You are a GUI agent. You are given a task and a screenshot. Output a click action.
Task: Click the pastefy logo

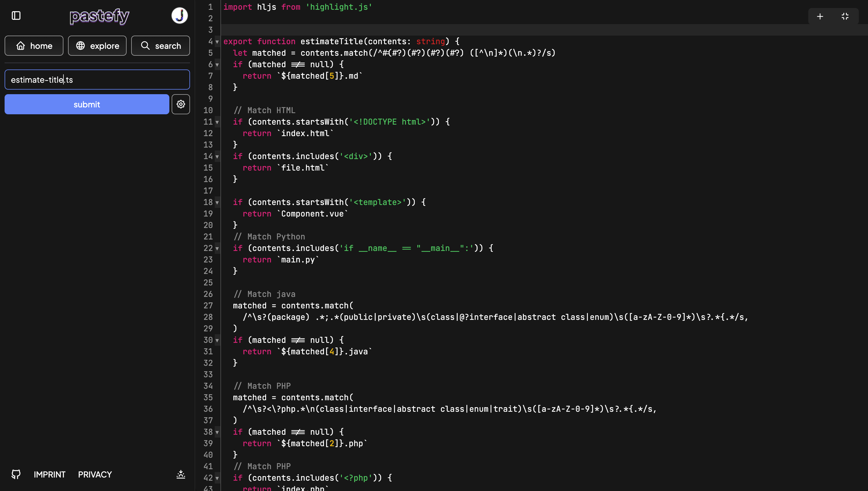pyautogui.click(x=99, y=16)
